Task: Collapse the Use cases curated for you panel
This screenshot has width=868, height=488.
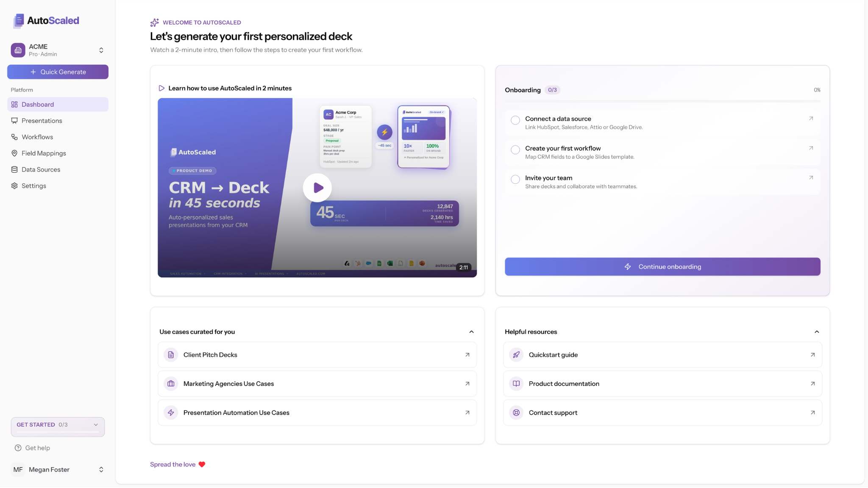Action: point(471,332)
